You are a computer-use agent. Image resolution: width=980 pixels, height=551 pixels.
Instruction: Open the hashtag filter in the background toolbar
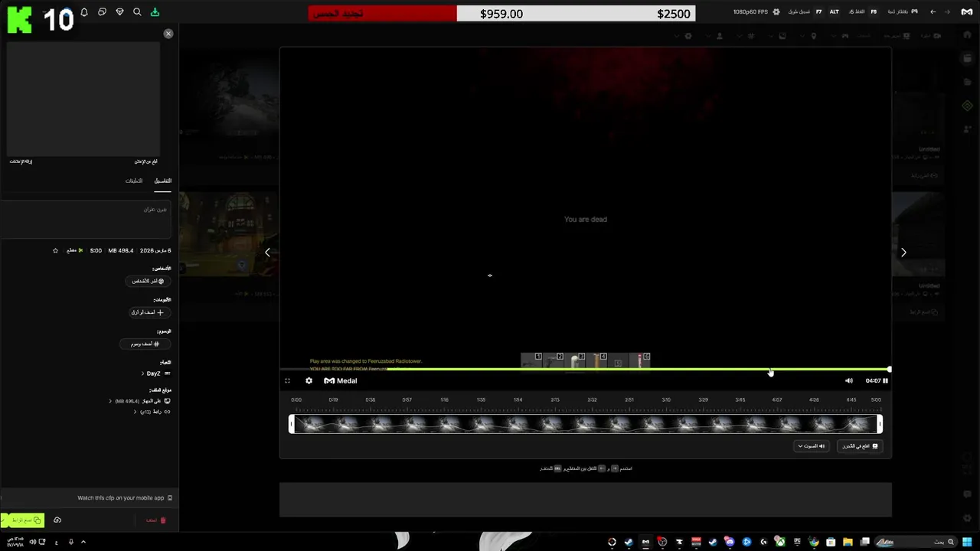pos(751,36)
